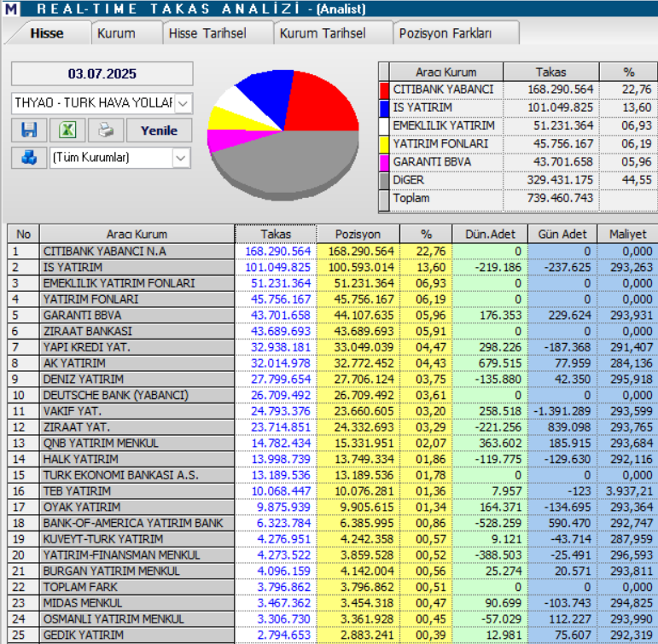658x644 pixels.
Task: Select BURGAN YATIRIM MENKUL row
Action: (333, 571)
